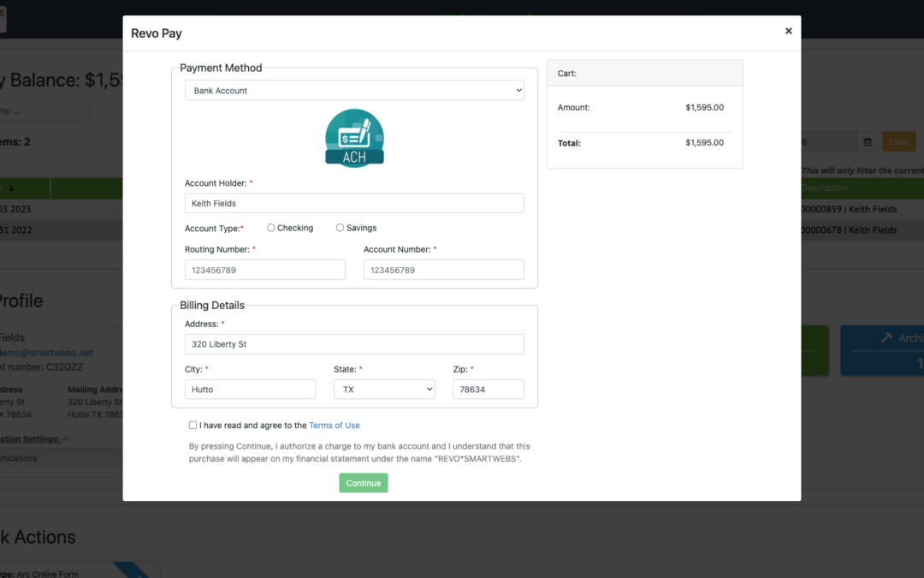Click the ACH check logo icon

pyautogui.click(x=354, y=139)
